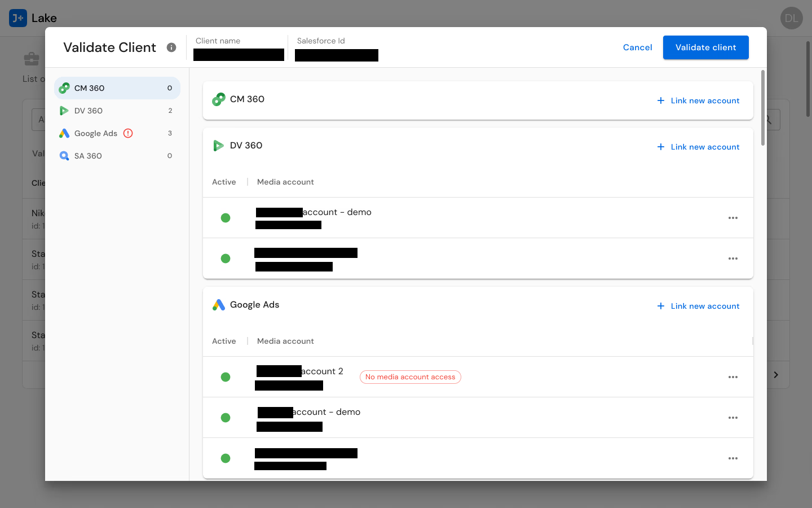Open the overflow menu for the demo DV 360 account
Viewport: 812px width, 508px height.
[x=733, y=218]
